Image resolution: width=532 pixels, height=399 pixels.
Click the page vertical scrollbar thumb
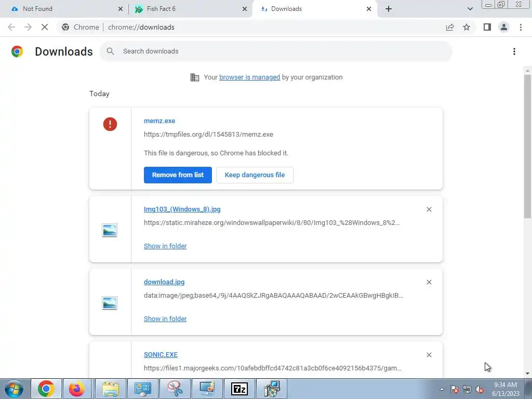coord(527,146)
